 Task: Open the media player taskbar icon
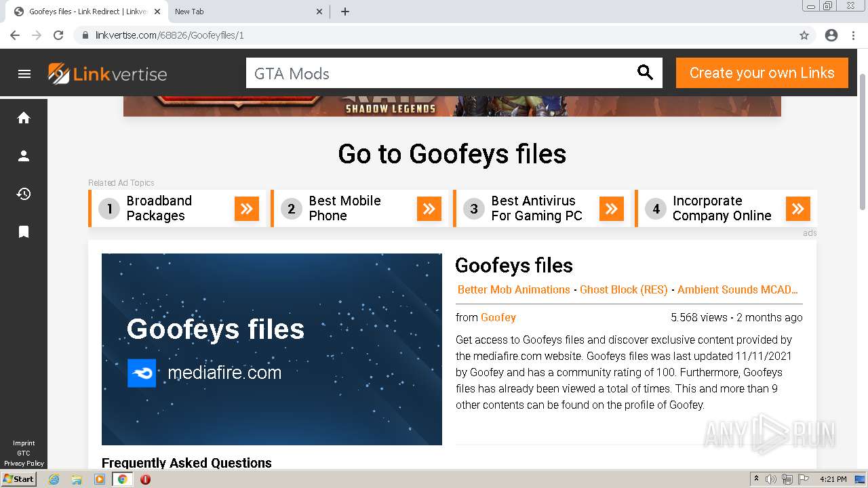tap(100, 479)
